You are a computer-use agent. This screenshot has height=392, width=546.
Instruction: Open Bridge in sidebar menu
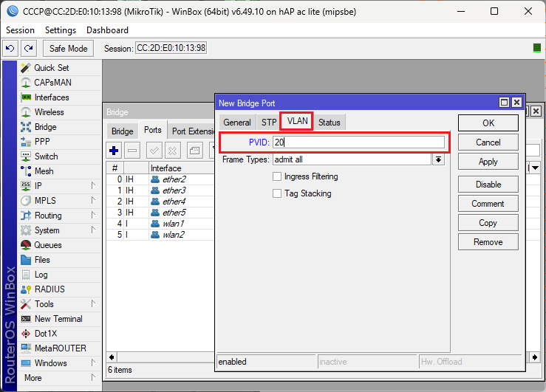[45, 127]
